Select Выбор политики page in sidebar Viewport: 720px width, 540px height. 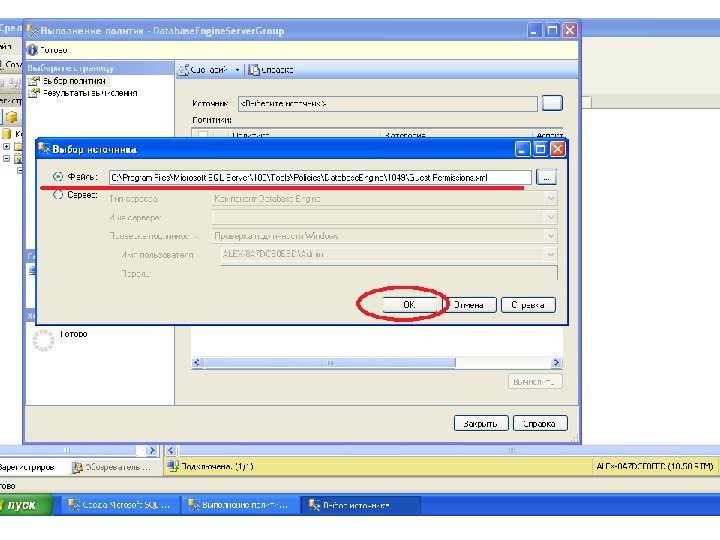pyautogui.click(x=74, y=81)
